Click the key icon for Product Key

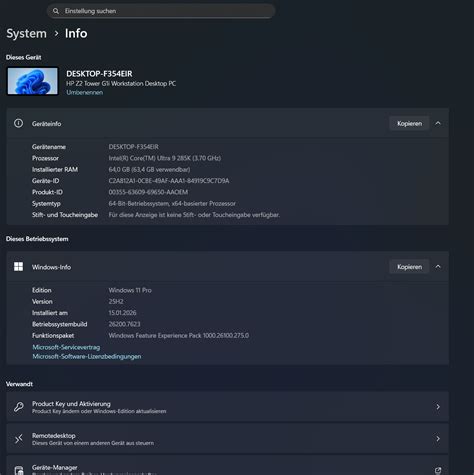click(x=19, y=407)
